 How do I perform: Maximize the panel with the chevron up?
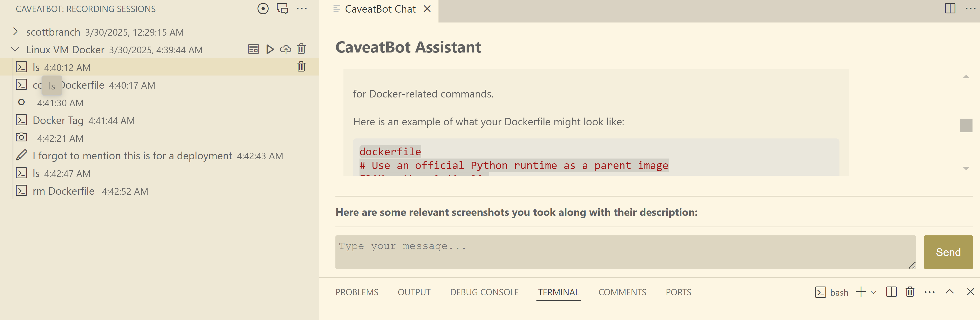point(949,292)
